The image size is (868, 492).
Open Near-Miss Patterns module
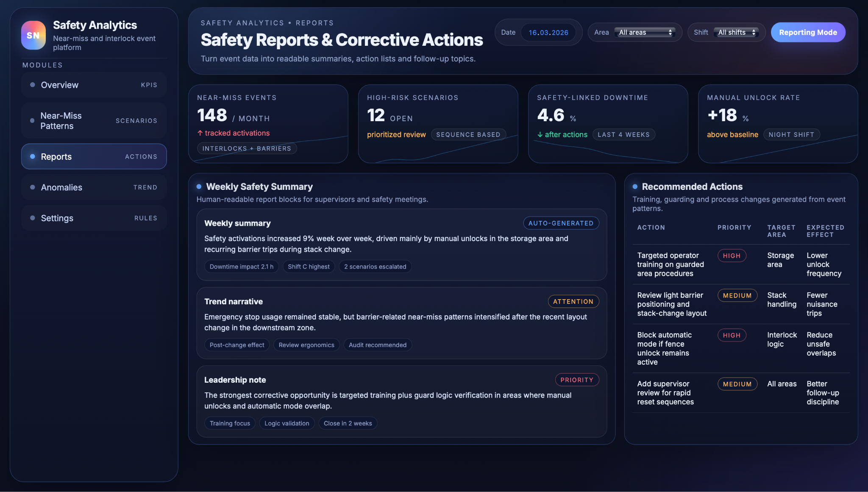(x=94, y=121)
